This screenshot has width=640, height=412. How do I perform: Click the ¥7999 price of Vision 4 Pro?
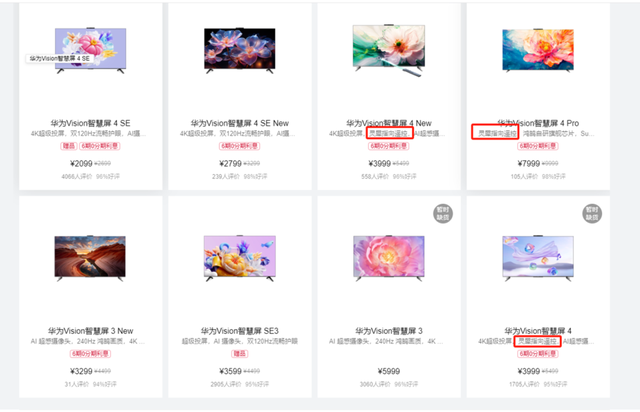tap(529, 164)
